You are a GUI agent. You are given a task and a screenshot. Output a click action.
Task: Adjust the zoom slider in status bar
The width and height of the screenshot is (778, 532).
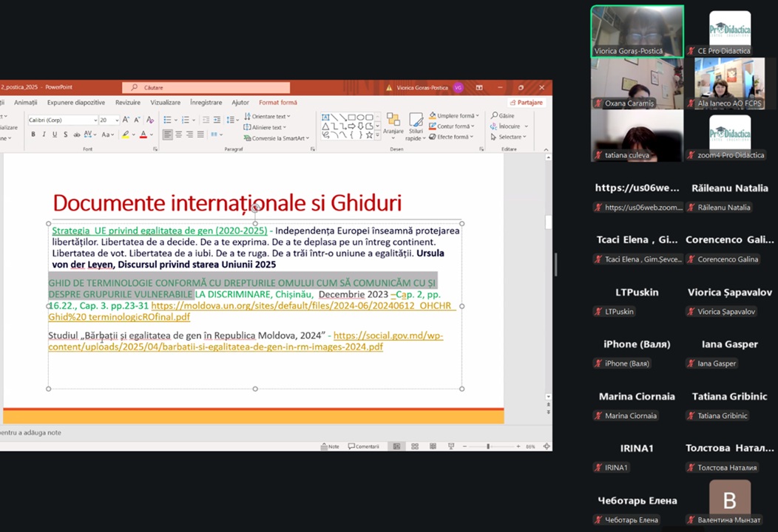coord(487,446)
